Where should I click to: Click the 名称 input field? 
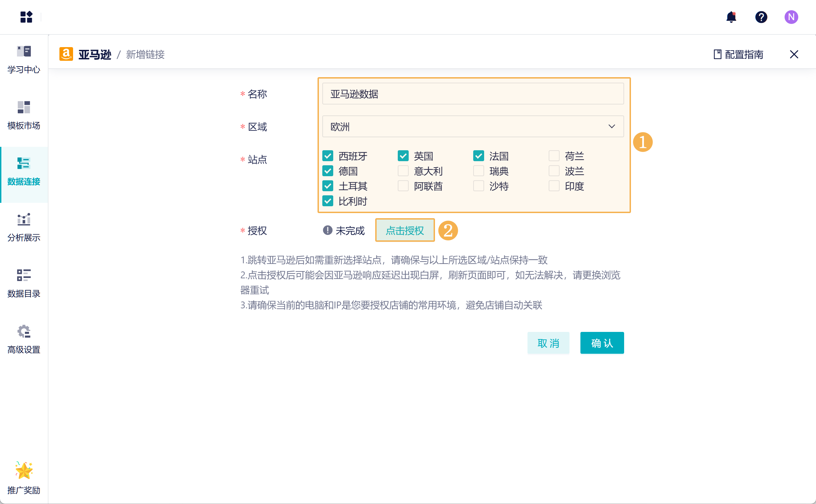click(x=473, y=94)
